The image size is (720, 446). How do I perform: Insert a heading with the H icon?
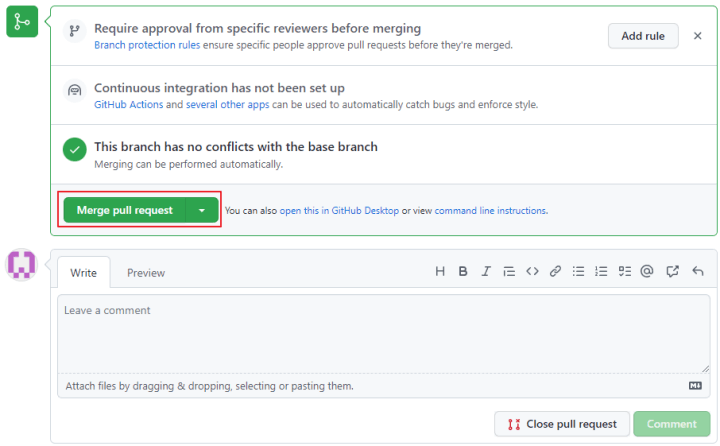coord(440,271)
